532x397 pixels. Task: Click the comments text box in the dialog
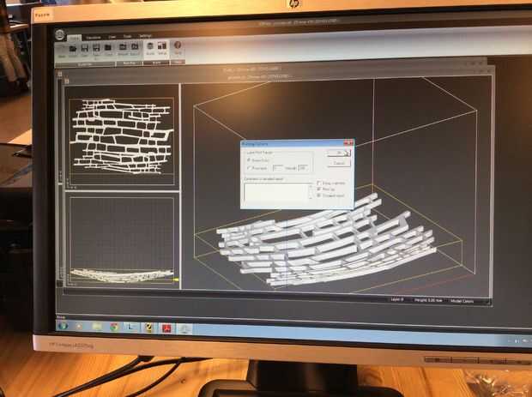(276, 193)
